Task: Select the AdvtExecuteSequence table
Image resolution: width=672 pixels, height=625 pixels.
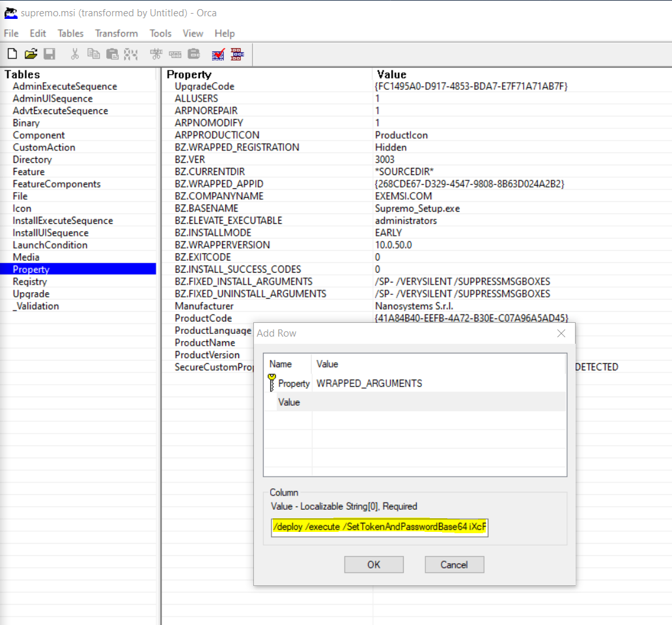Action: pyautogui.click(x=61, y=111)
